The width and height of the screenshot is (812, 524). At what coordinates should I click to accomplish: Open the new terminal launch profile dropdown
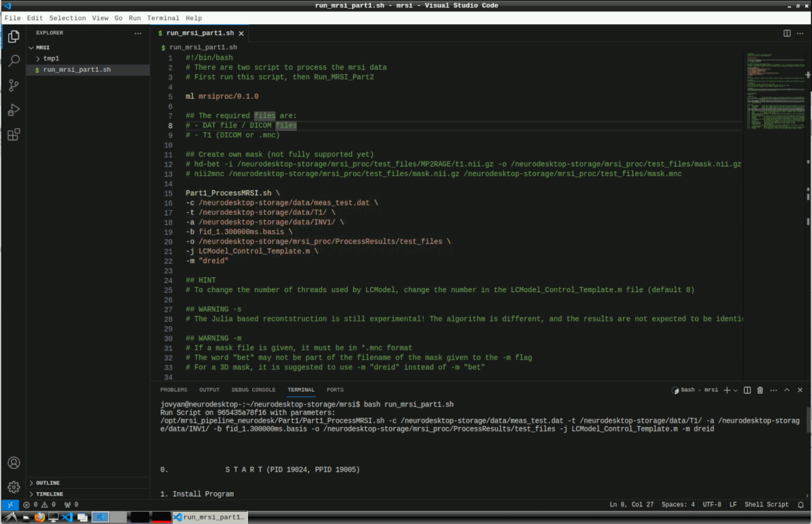point(735,390)
